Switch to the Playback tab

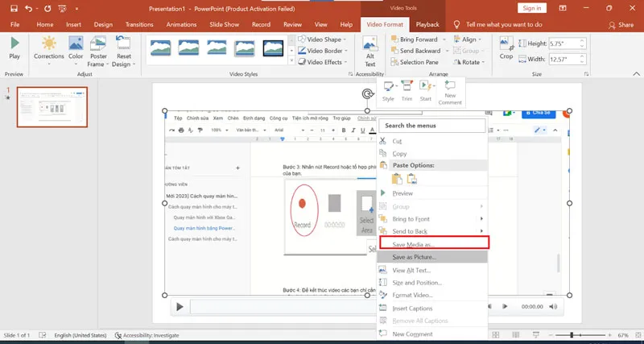tap(427, 25)
